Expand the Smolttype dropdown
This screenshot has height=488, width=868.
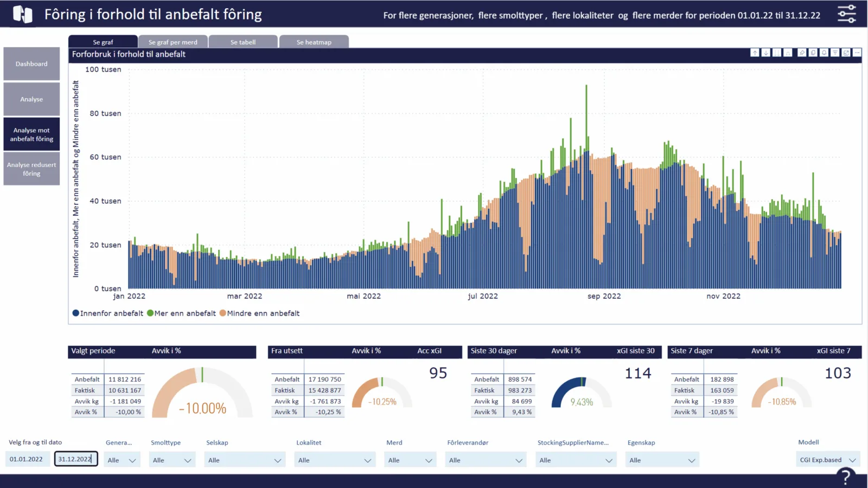tap(173, 460)
